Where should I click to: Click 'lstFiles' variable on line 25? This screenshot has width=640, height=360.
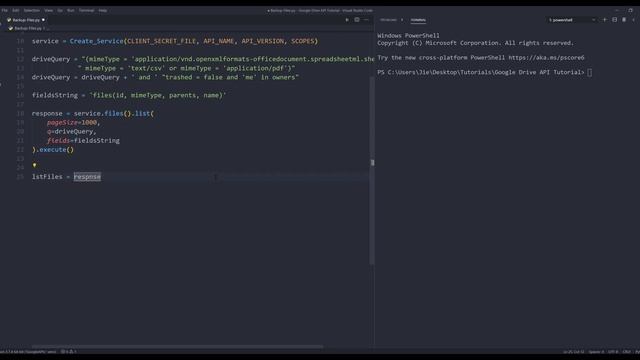pyautogui.click(x=47, y=177)
